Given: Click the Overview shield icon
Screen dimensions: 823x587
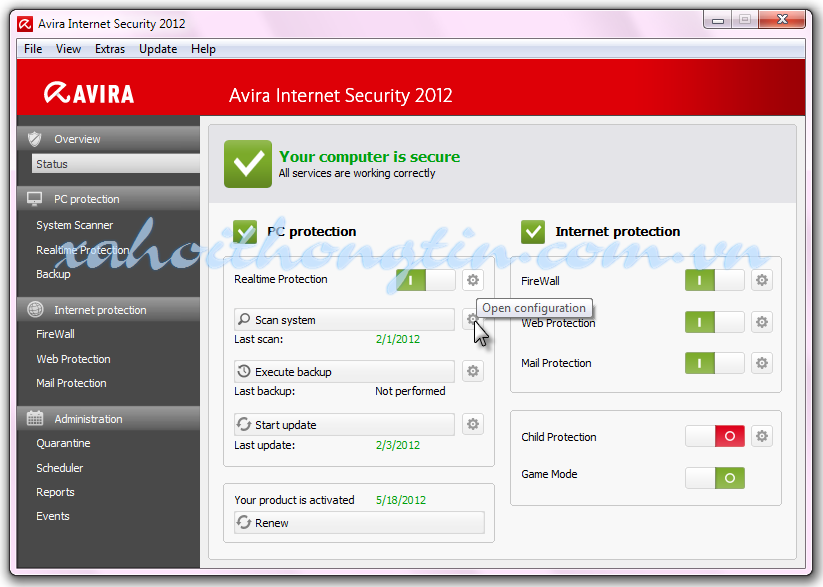Looking at the screenshot, I should point(35,139).
